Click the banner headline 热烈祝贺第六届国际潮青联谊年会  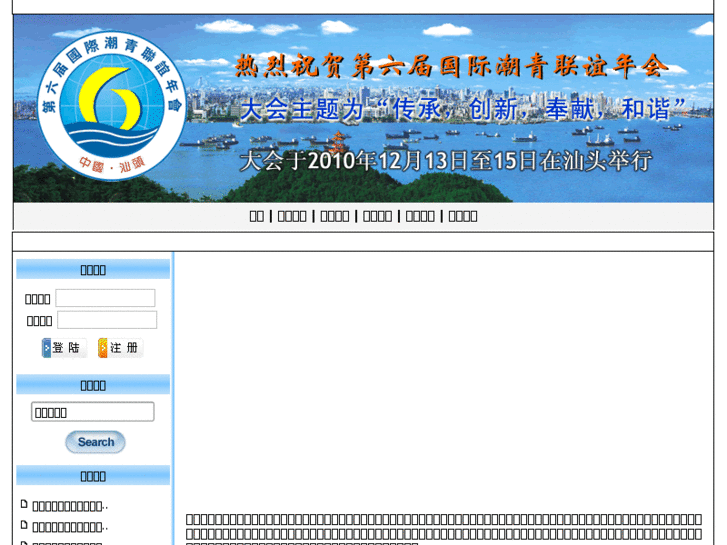pos(451,65)
